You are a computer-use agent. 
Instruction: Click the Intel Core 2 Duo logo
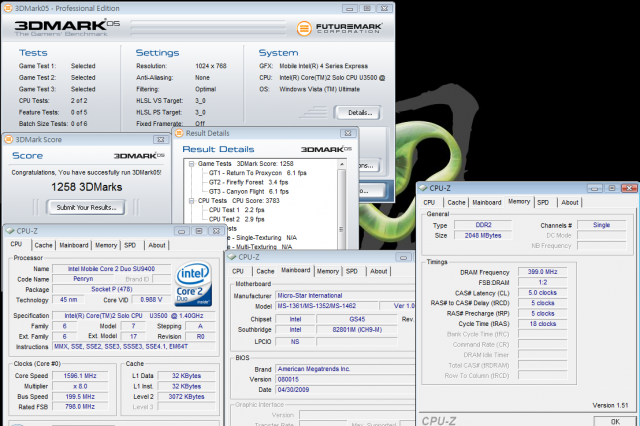coord(193,284)
